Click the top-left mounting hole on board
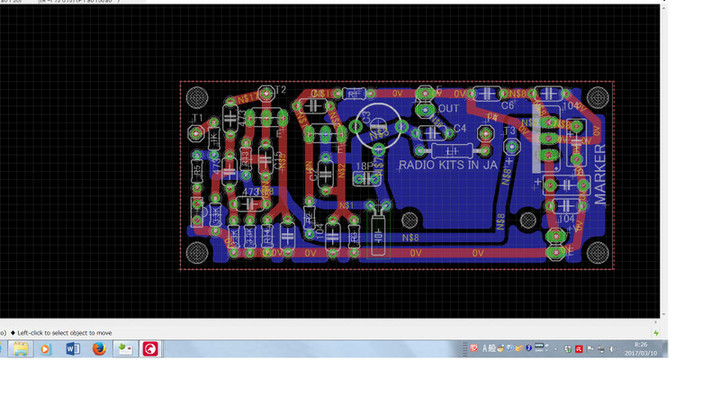 pos(196,97)
